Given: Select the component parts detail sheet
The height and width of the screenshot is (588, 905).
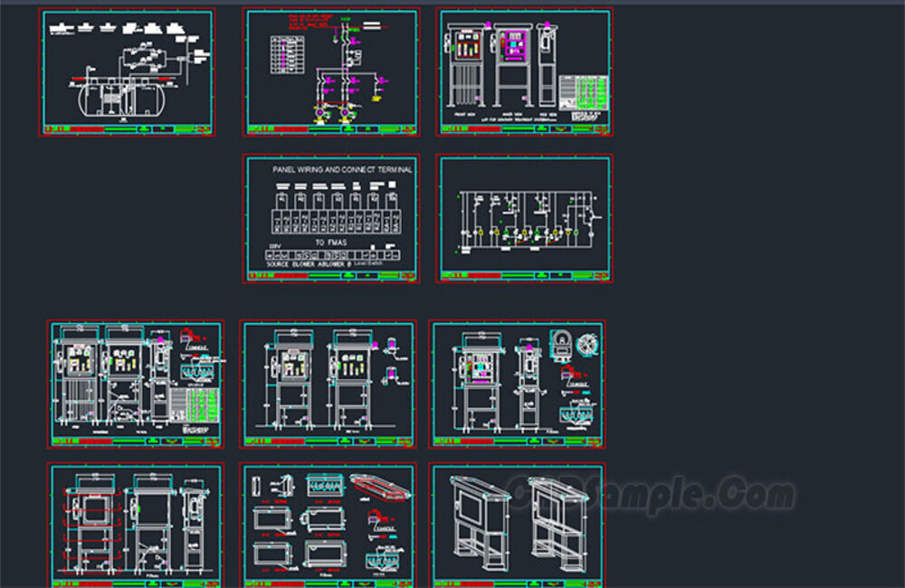Looking at the screenshot, I should 328,525.
